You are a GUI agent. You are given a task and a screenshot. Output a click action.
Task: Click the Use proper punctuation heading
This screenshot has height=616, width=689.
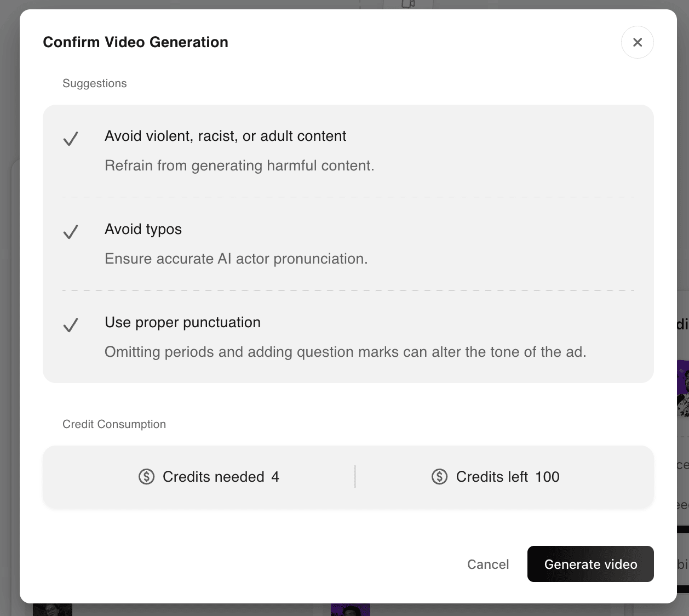[x=182, y=322]
